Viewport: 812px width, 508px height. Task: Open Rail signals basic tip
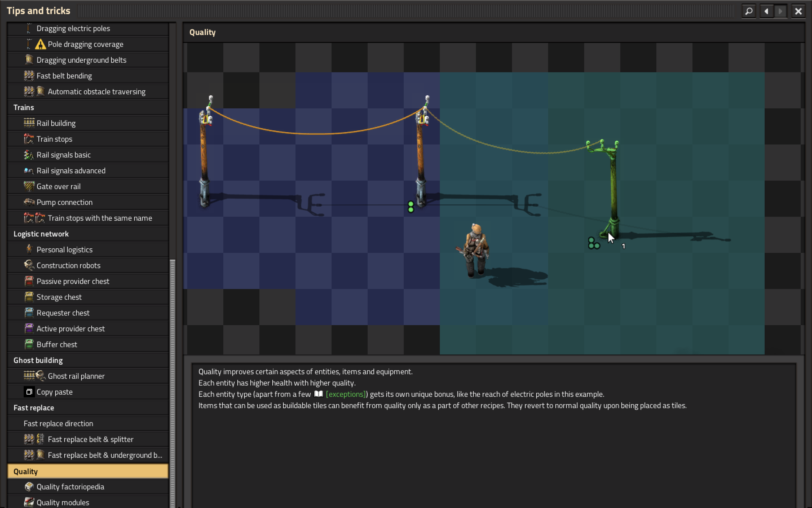tap(88, 155)
